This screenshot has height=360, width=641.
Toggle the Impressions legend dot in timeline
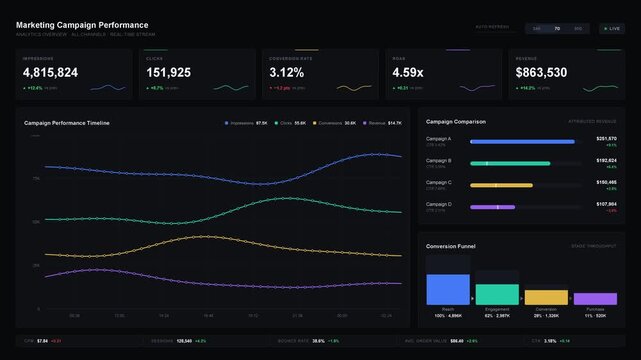click(x=226, y=123)
